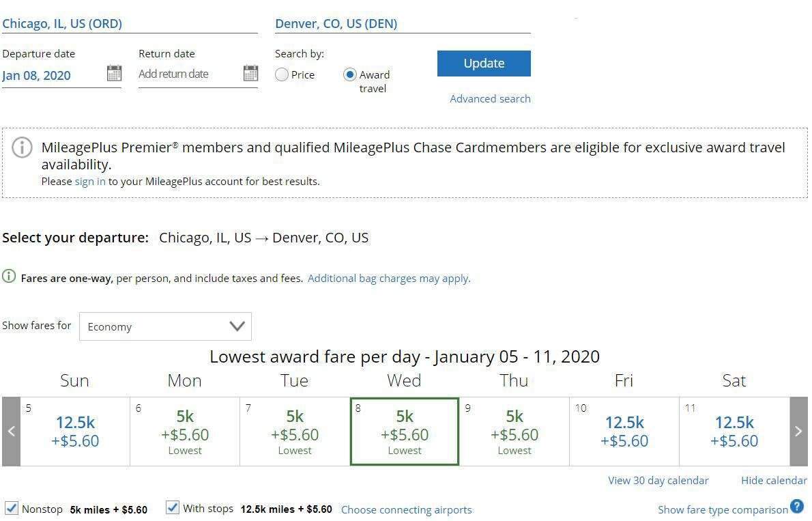Expand the Economy fare class dropdown
812x521 pixels.
click(165, 326)
